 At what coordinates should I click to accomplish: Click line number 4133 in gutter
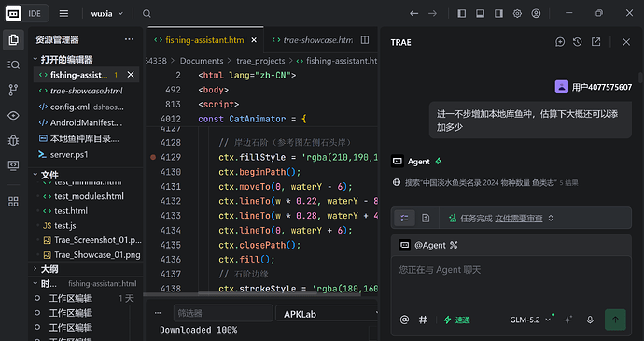171,216
